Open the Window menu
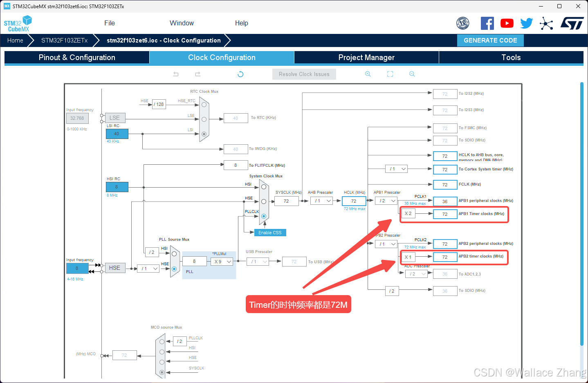The height and width of the screenshot is (383, 588). [182, 23]
